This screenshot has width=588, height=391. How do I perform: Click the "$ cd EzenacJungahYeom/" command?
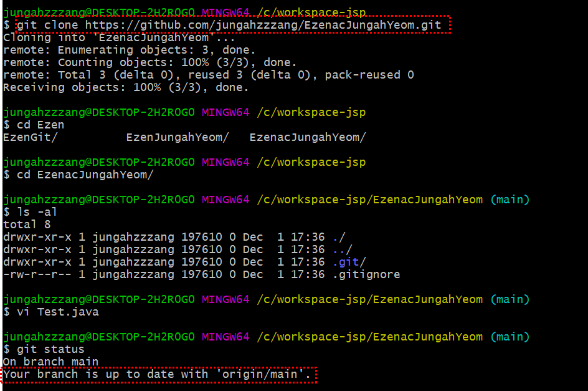pyautogui.click(x=78, y=175)
